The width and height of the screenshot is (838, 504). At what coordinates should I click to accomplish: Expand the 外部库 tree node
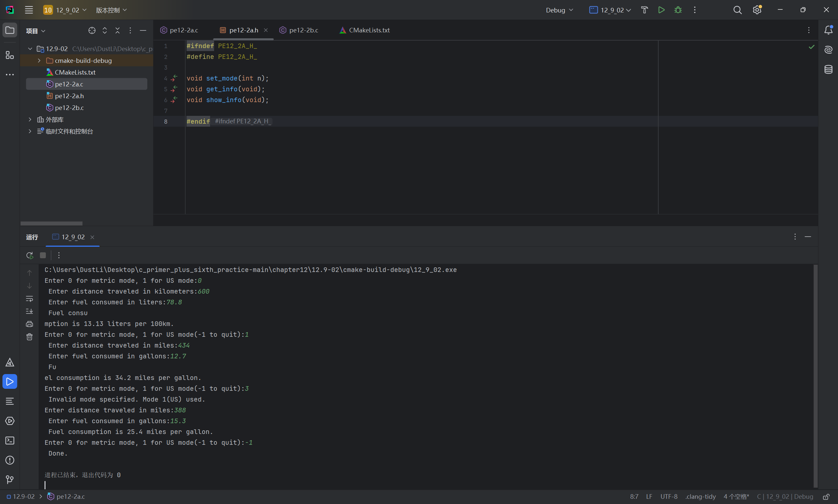[x=30, y=119]
